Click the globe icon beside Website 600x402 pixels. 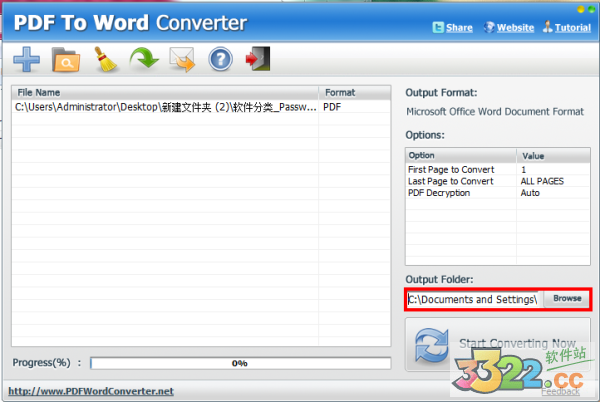pyautogui.click(x=489, y=27)
